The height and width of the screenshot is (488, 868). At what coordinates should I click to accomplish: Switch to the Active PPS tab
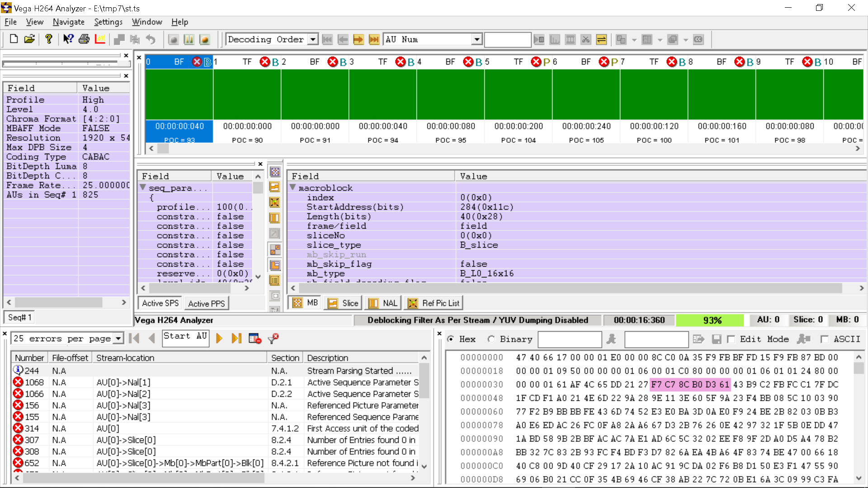point(206,303)
